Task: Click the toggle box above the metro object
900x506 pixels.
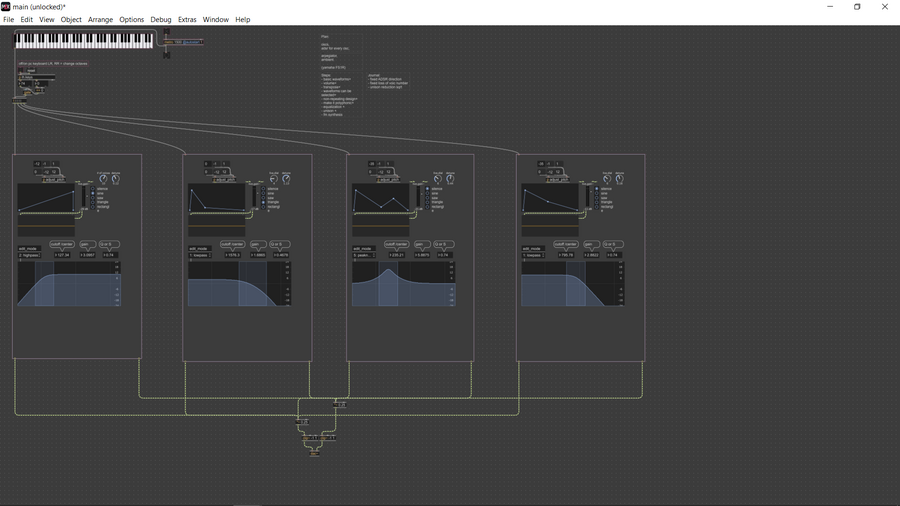Action: tap(166, 31)
